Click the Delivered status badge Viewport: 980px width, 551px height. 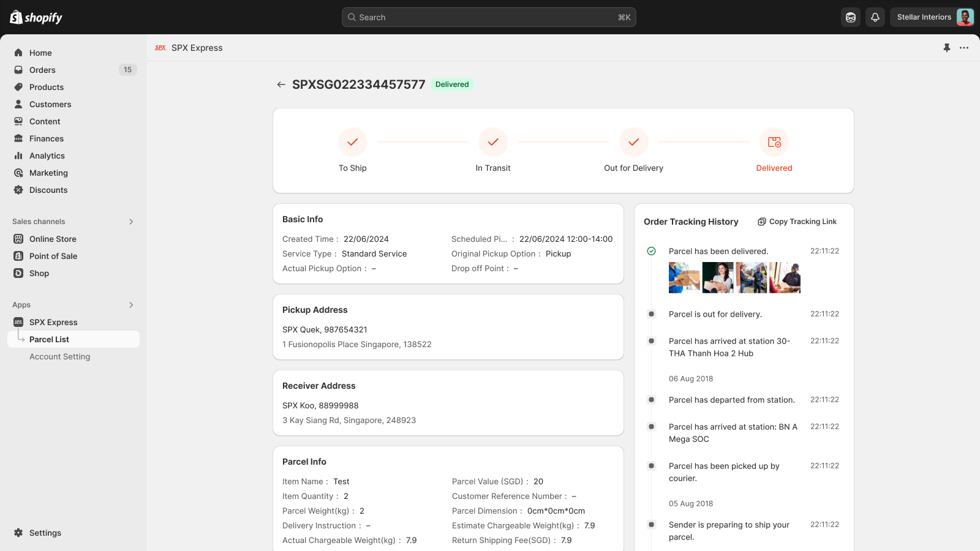[x=452, y=84]
